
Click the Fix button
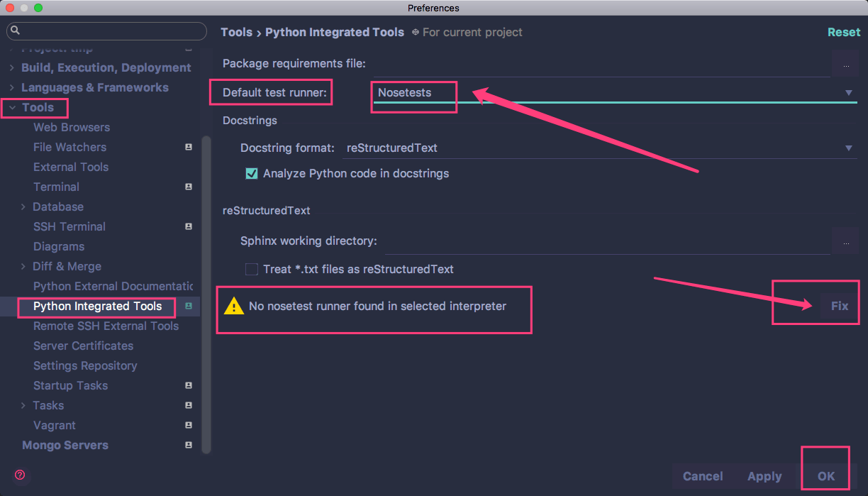[839, 305]
